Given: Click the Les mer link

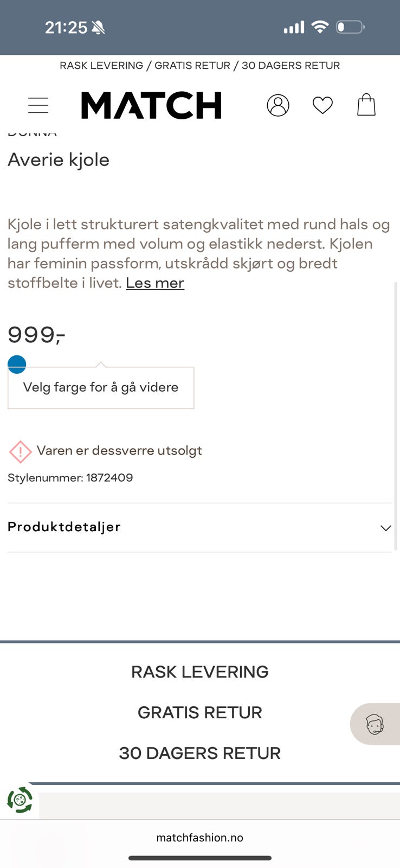Looking at the screenshot, I should [x=155, y=283].
